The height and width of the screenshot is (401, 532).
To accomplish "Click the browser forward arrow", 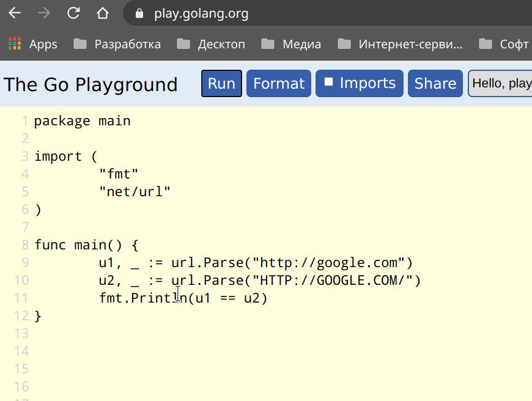I will coord(44,13).
